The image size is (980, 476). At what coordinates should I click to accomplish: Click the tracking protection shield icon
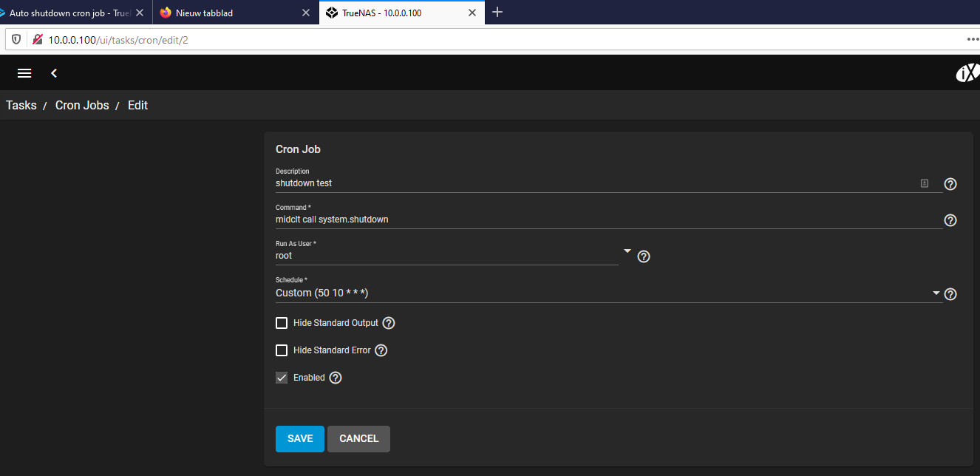pos(16,39)
